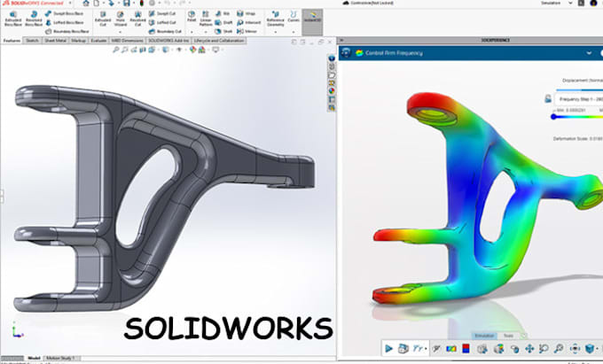
Task: Select the Extruded Cut tool
Action: click(103, 19)
